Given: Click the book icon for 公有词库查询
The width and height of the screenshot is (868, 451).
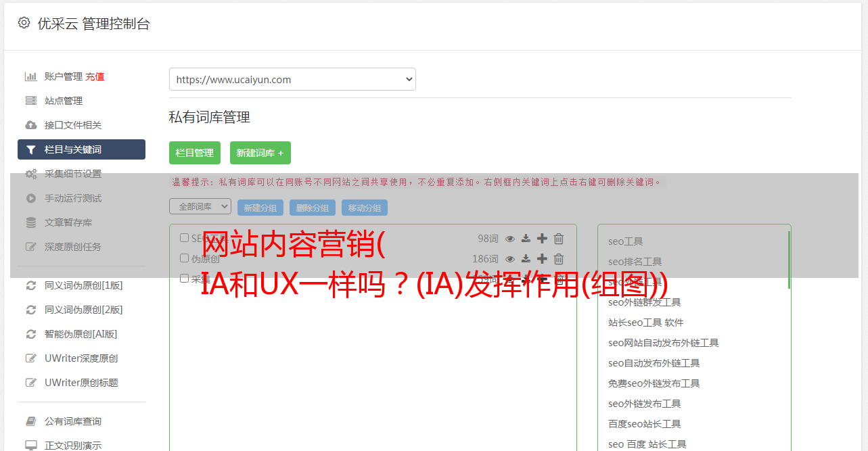Looking at the screenshot, I should (31, 421).
